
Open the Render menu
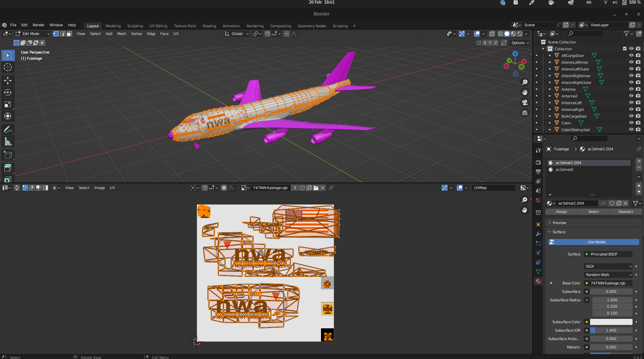(x=39, y=25)
